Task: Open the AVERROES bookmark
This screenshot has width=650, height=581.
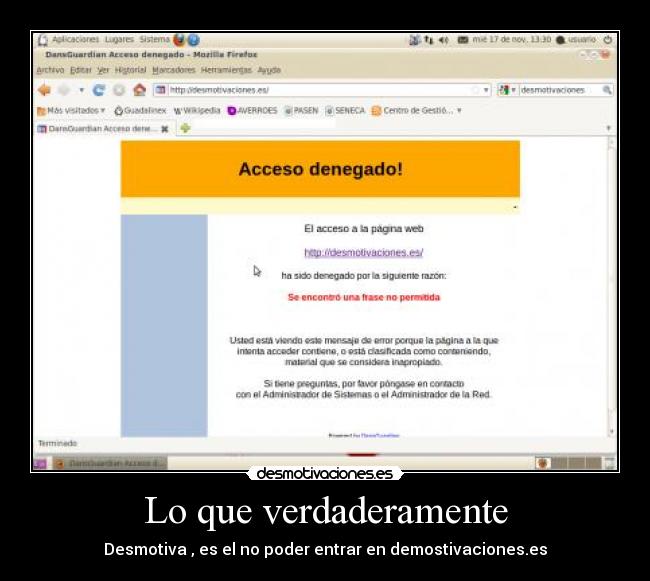Action: [x=252, y=111]
